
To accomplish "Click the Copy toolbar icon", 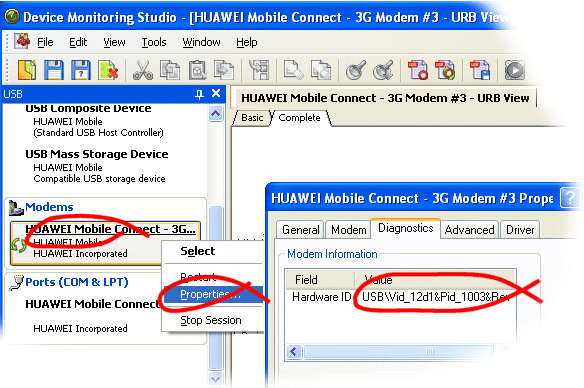I will 170,70.
